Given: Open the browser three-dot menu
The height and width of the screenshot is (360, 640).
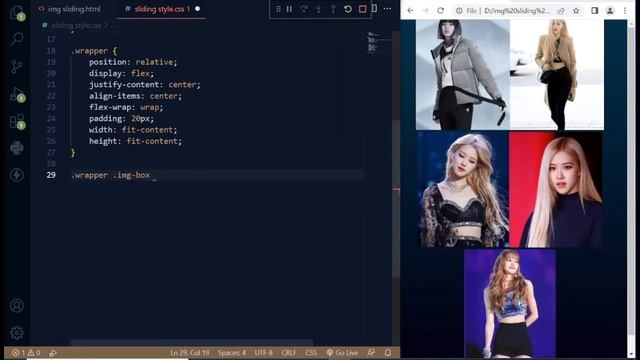Looking at the screenshot, I should pos(625,11).
